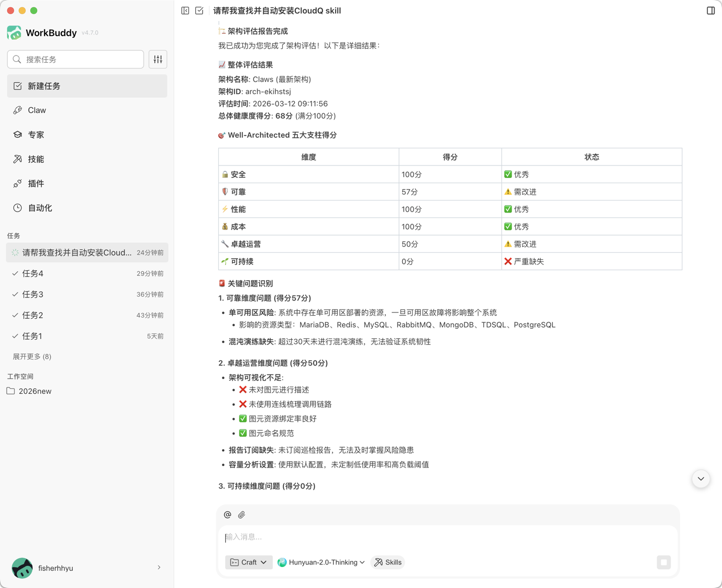The width and height of the screenshot is (722, 588).
Task: Open the 插件 plugins page
Action: tap(87, 184)
